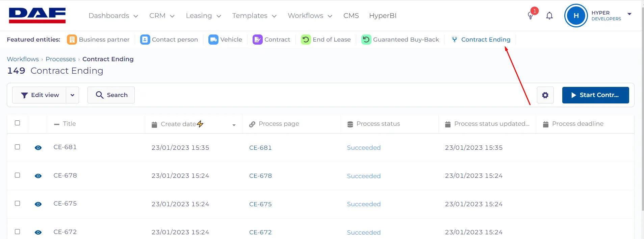Open the CE-675 process page link
Viewport: 644px width, 239px height.
coord(260,204)
